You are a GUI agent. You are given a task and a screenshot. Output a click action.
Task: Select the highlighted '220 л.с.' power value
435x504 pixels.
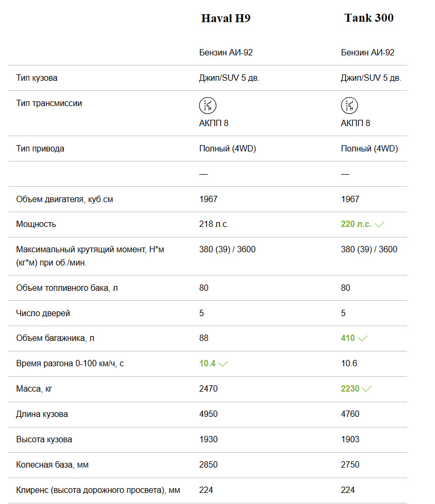[356, 224]
